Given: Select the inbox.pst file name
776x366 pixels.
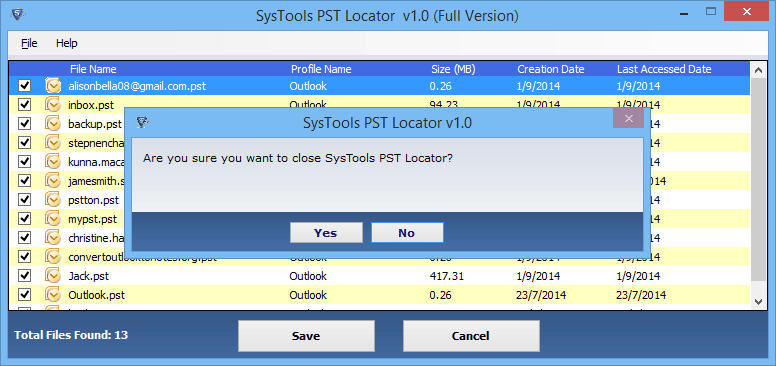Looking at the screenshot, I should [91, 105].
